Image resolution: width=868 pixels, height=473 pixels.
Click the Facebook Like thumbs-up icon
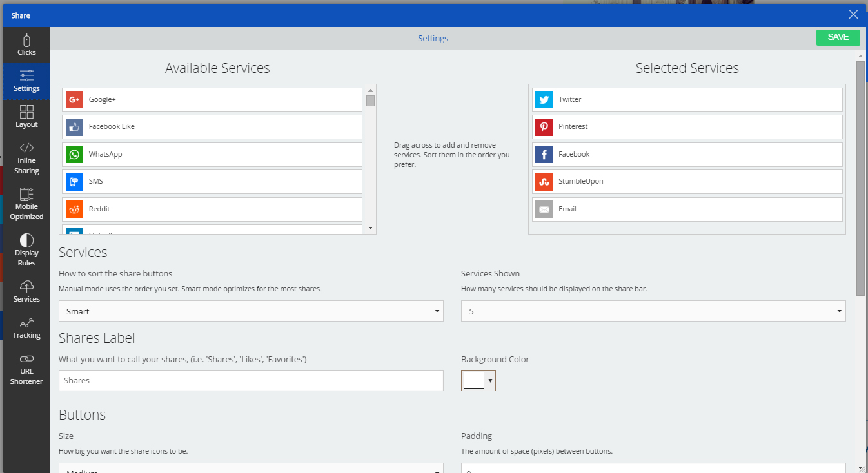(x=74, y=127)
